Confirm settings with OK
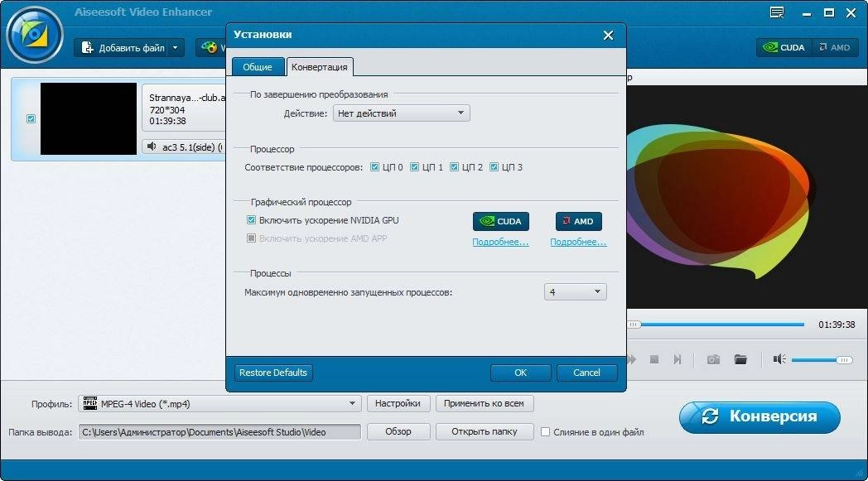The height and width of the screenshot is (481, 868). click(520, 373)
